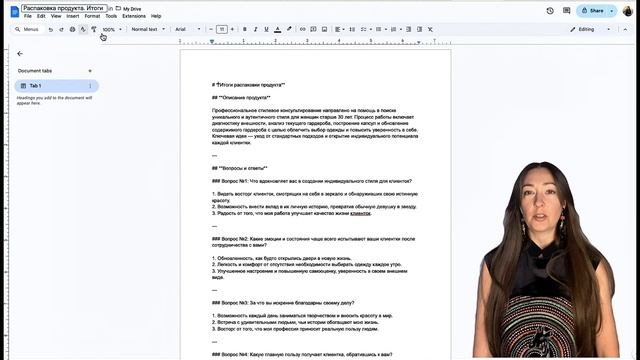Click the 'Вопрос №3' line

283,303
